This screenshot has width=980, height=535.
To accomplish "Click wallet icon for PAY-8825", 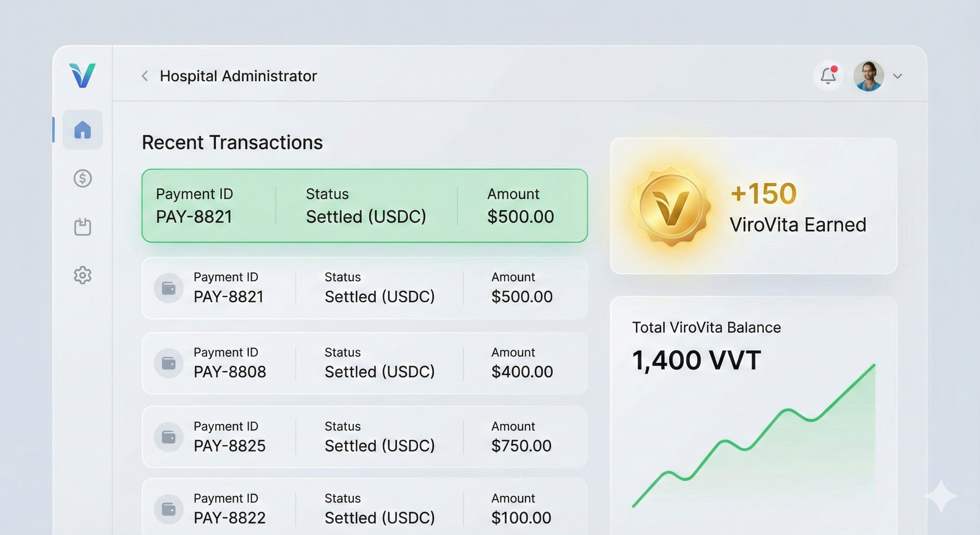I will tap(168, 437).
